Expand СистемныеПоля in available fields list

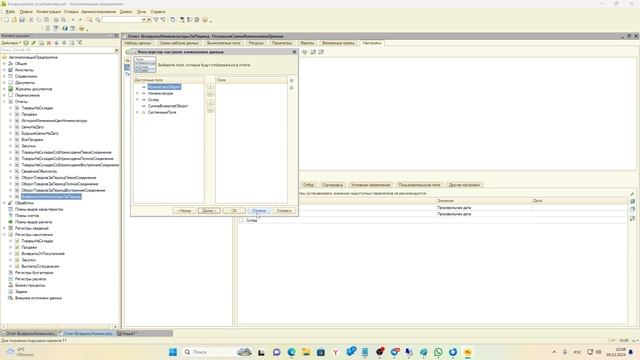tap(137, 112)
